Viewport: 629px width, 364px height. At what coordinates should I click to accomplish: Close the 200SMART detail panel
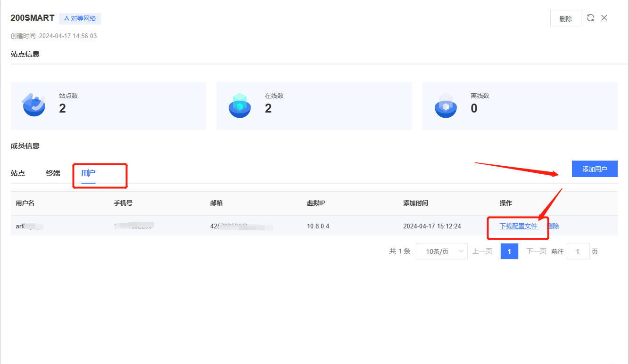click(604, 18)
